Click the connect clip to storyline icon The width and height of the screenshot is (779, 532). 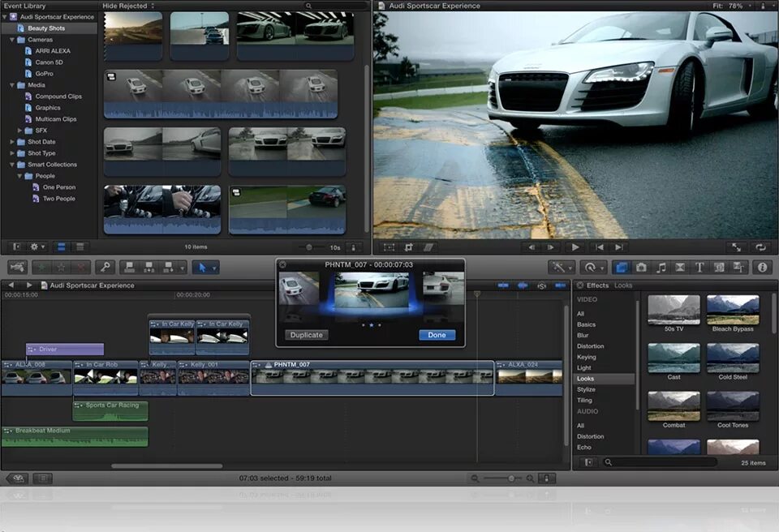pos(130,268)
